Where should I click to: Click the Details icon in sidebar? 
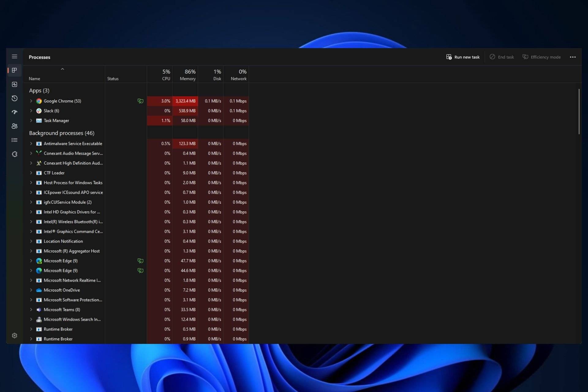[x=14, y=140]
